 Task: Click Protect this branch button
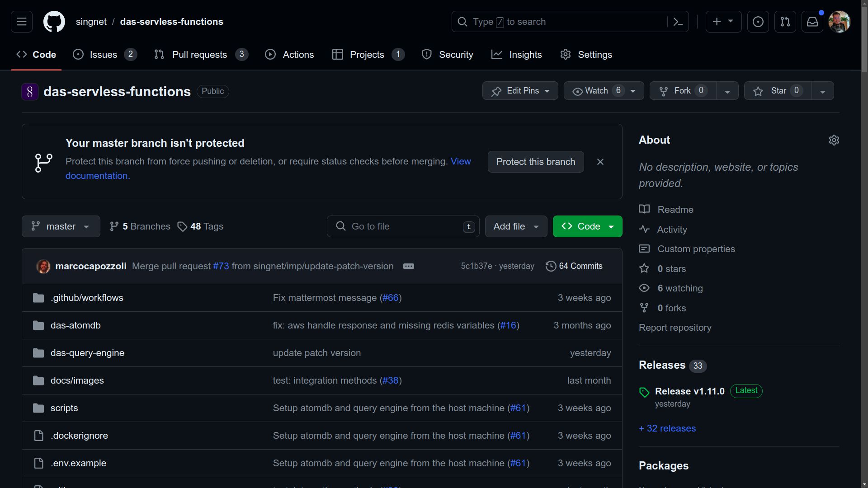coord(535,161)
